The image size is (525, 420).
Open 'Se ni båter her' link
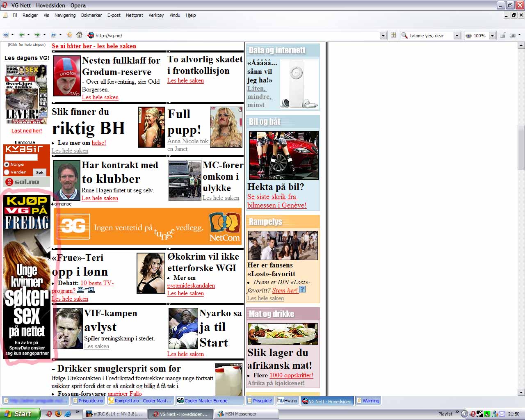pos(94,46)
